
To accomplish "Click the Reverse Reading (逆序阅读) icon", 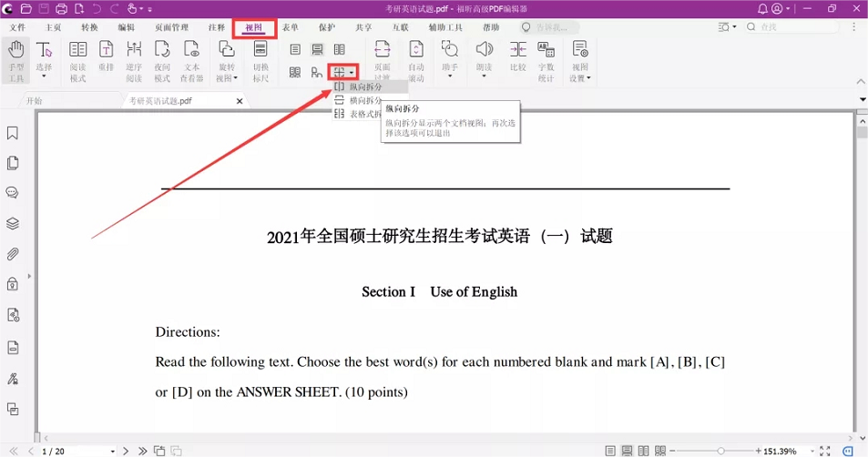I will point(134,60).
